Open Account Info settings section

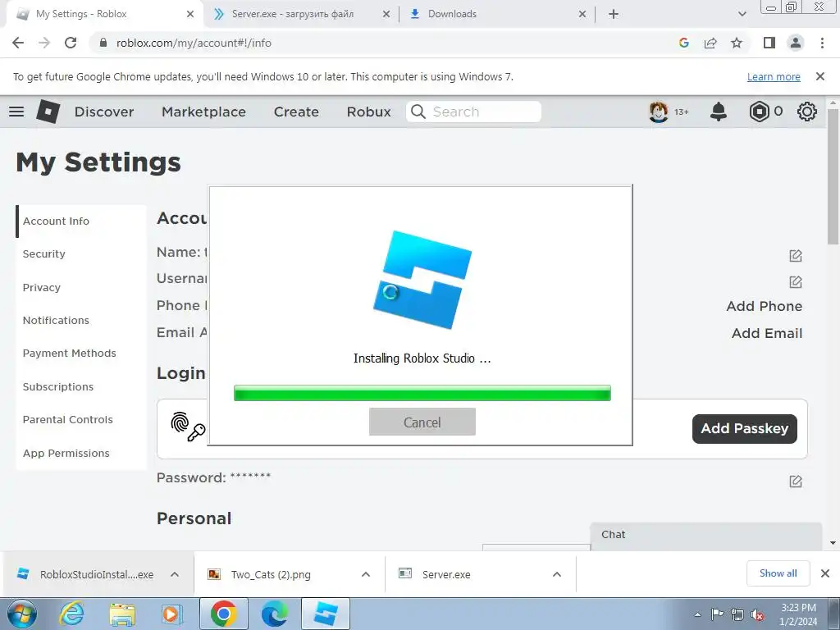(x=81, y=221)
